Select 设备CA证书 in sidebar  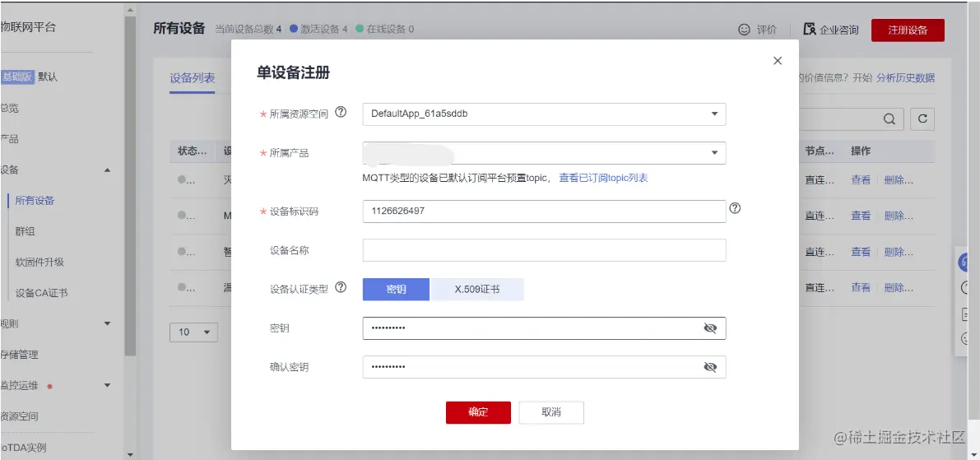click(42, 292)
